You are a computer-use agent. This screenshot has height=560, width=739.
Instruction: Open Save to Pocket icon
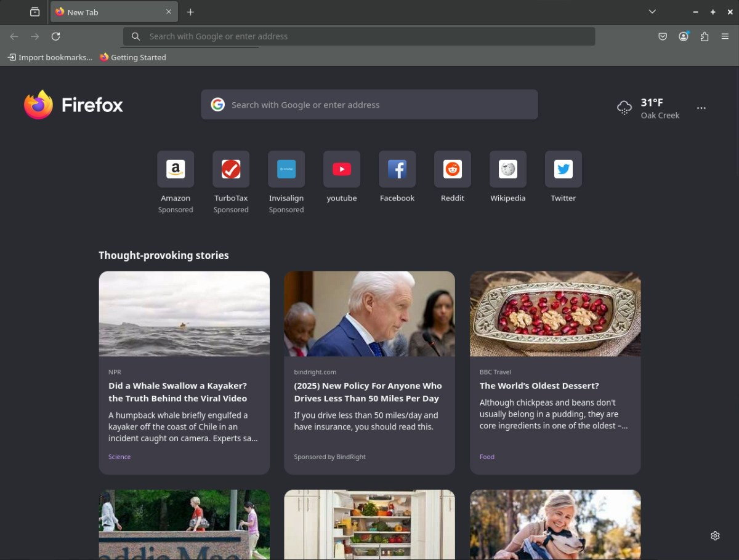(x=663, y=36)
